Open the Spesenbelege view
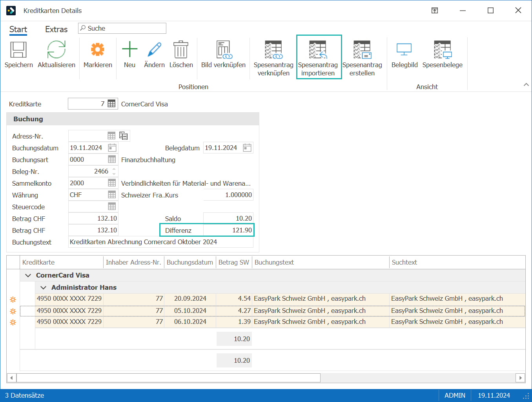This screenshot has height=402, width=532. 443,50
